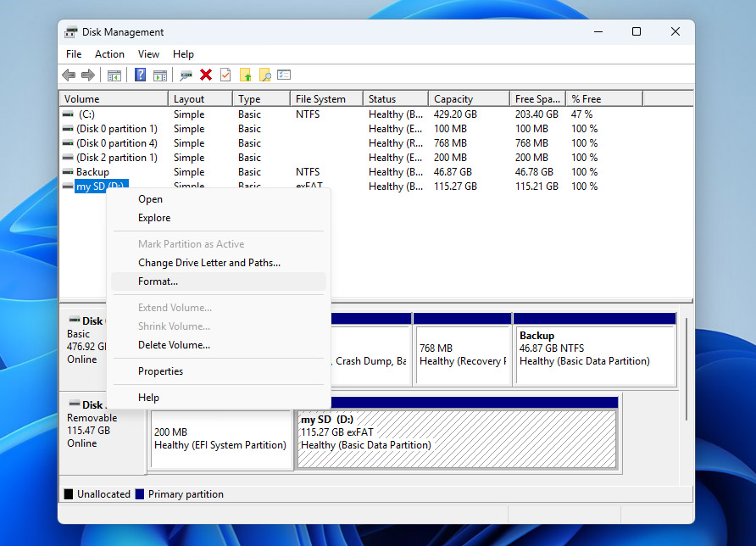Select the (C:) volume row

[376, 114]
